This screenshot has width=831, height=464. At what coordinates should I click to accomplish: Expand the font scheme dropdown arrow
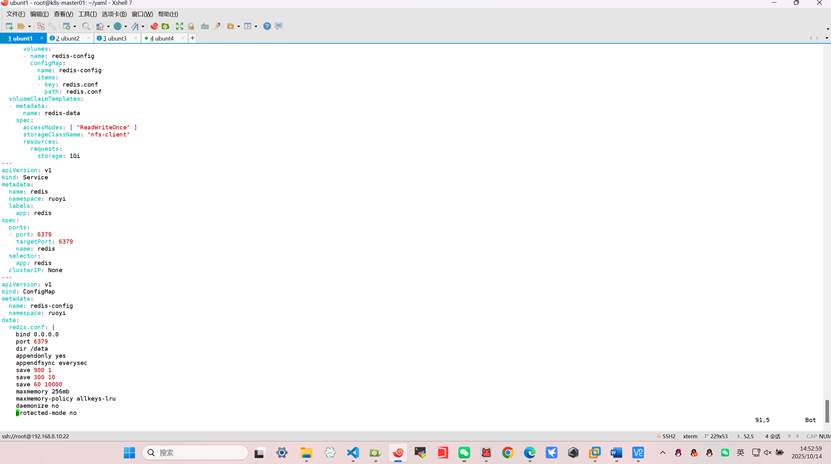[143, 26]
